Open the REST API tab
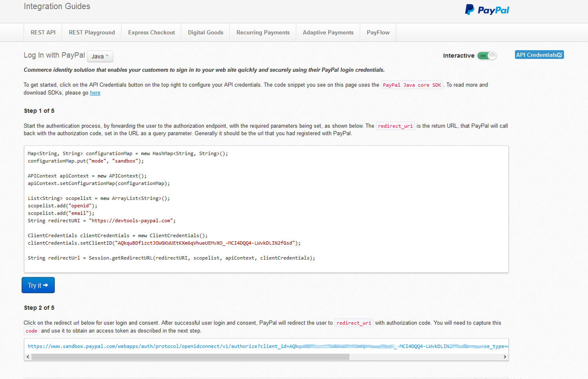The width and height of the screenshot is (588, 379). [43, 32]
